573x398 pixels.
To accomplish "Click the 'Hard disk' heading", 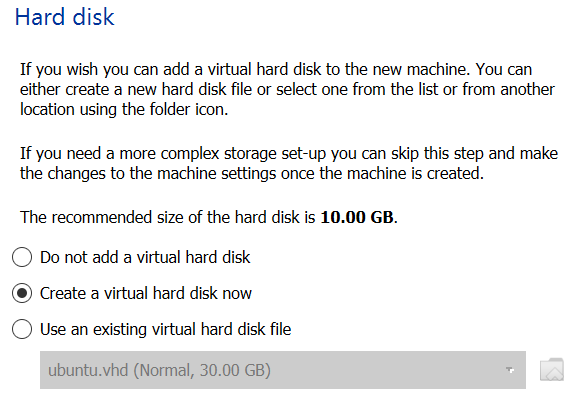I will (65, 17).
